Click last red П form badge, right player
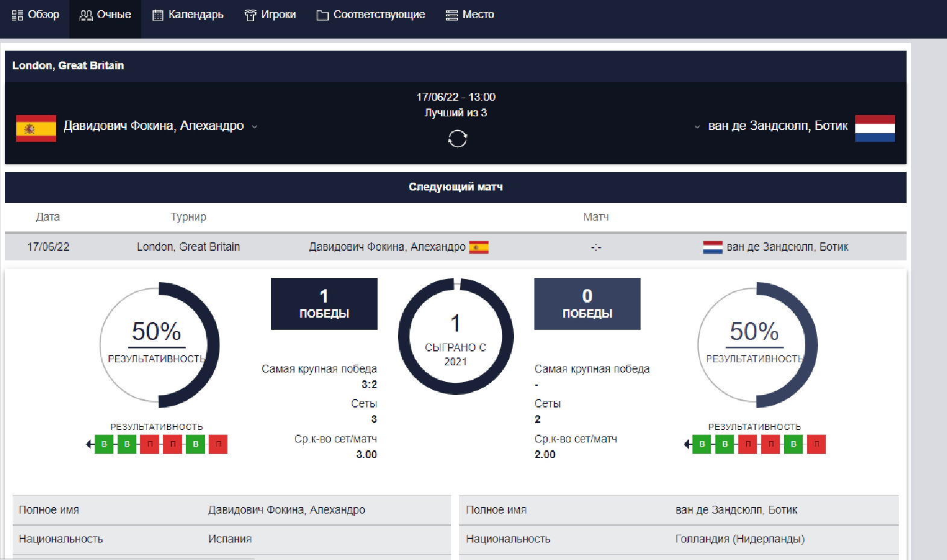The height and width of the screenshot is (560, 947). point(817,444)
